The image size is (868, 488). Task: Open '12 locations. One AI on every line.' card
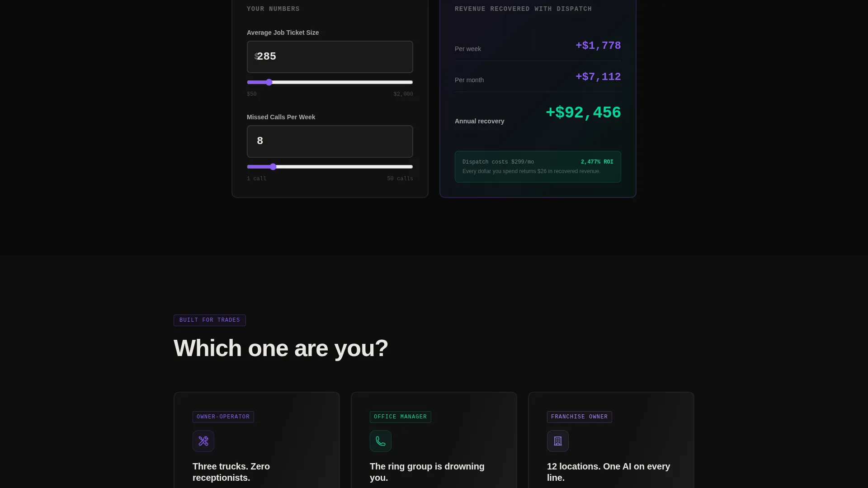(x=611, y=440)
